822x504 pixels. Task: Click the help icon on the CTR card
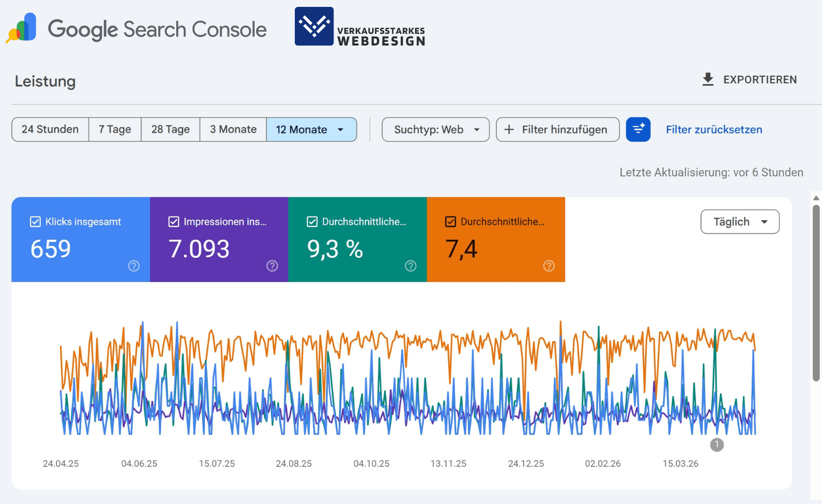411,266
